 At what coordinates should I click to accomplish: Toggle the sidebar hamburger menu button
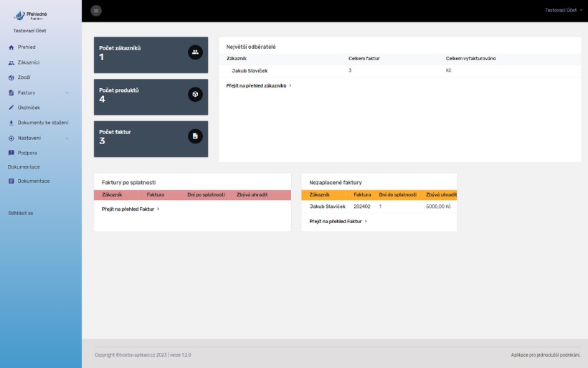click(x=96, y=11)
